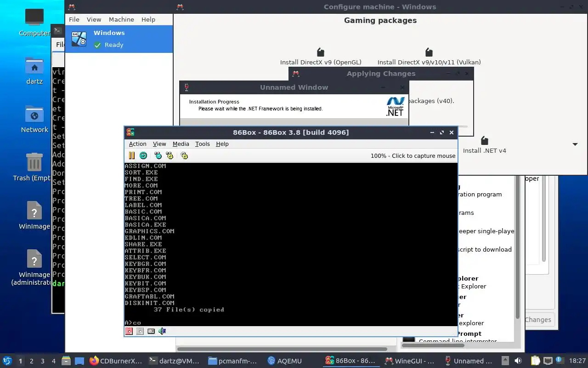The width and height of the screenshot is (588, 368).
Task: Open the dartz home folder desktop icon
Action: [x=34, y=66]
